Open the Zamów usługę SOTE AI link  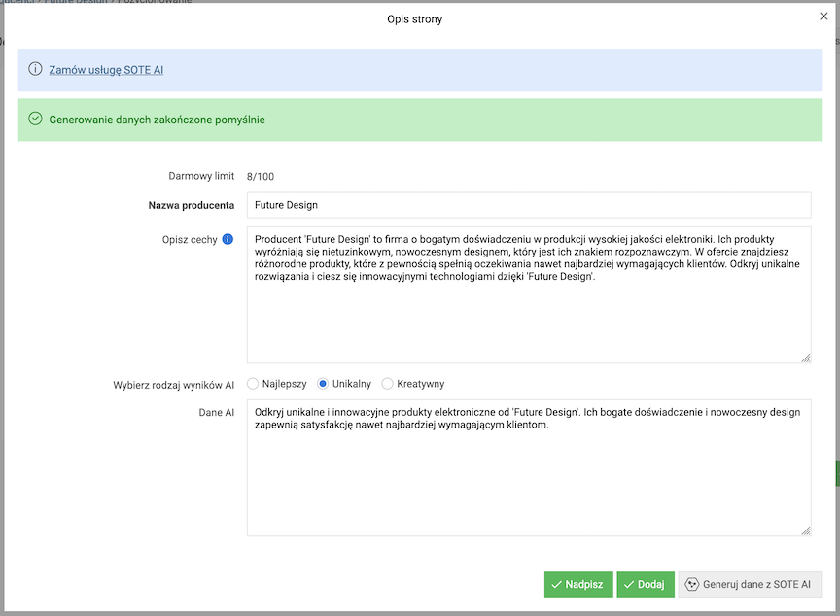(x=106, y=70)
